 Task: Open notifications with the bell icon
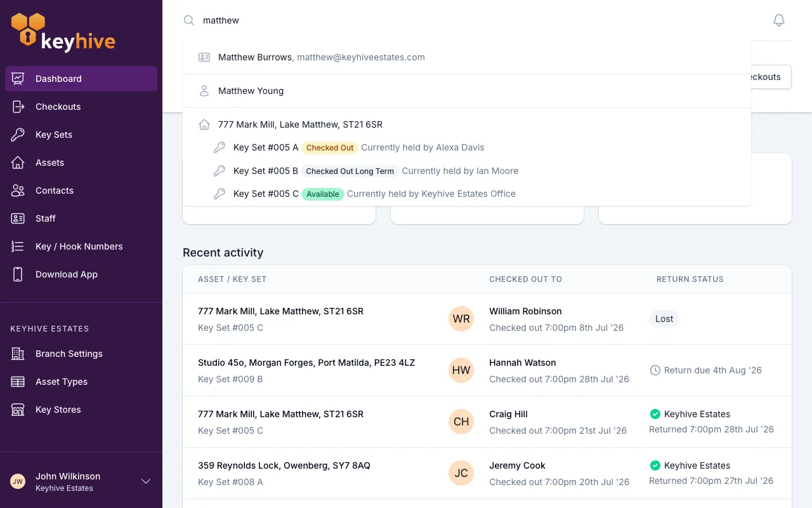pyautogui.click(x=779, y=20)
